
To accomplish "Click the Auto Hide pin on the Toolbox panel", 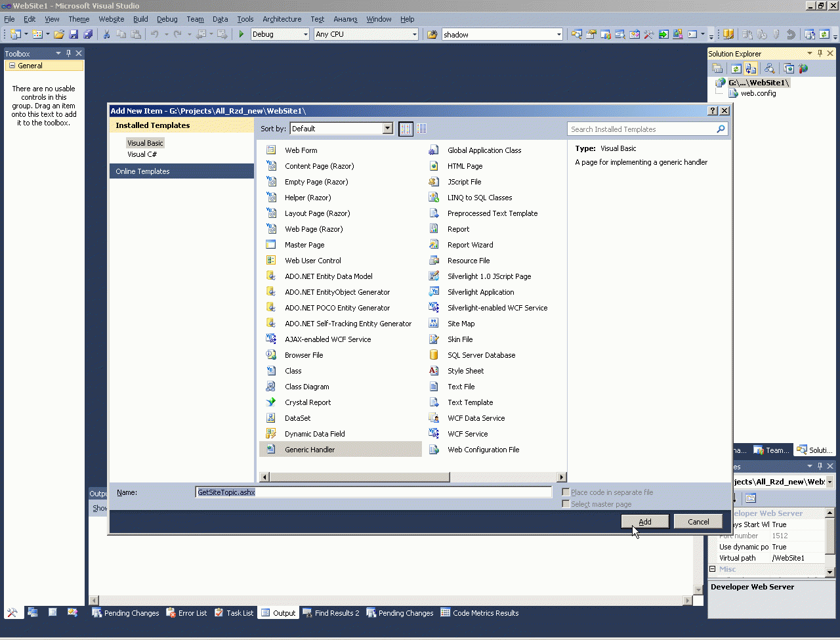I will [x=68, y=53].
